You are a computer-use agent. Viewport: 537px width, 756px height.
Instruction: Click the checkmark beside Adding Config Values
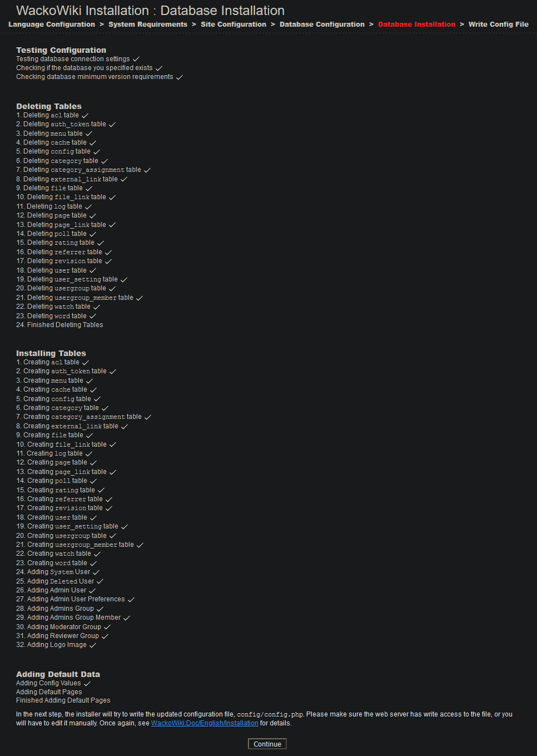[87, 684]
